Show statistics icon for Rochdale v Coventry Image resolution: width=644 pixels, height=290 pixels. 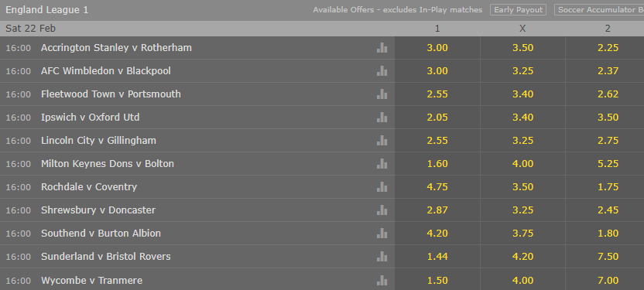(382, 186)
